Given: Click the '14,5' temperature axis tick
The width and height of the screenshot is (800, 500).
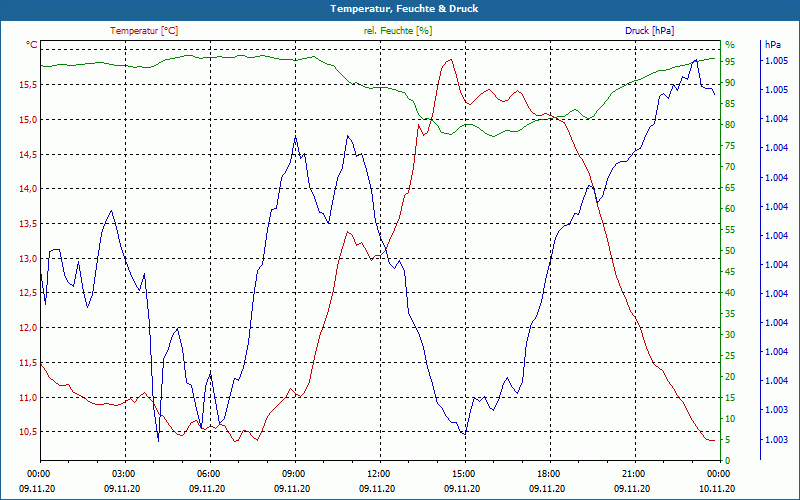Looking at the screenshot, I should tap(28, 155).
